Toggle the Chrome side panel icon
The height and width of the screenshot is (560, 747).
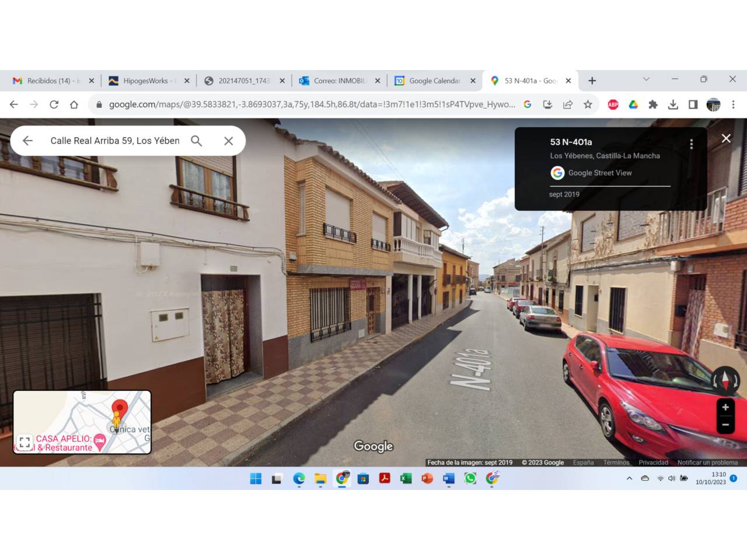693,104
